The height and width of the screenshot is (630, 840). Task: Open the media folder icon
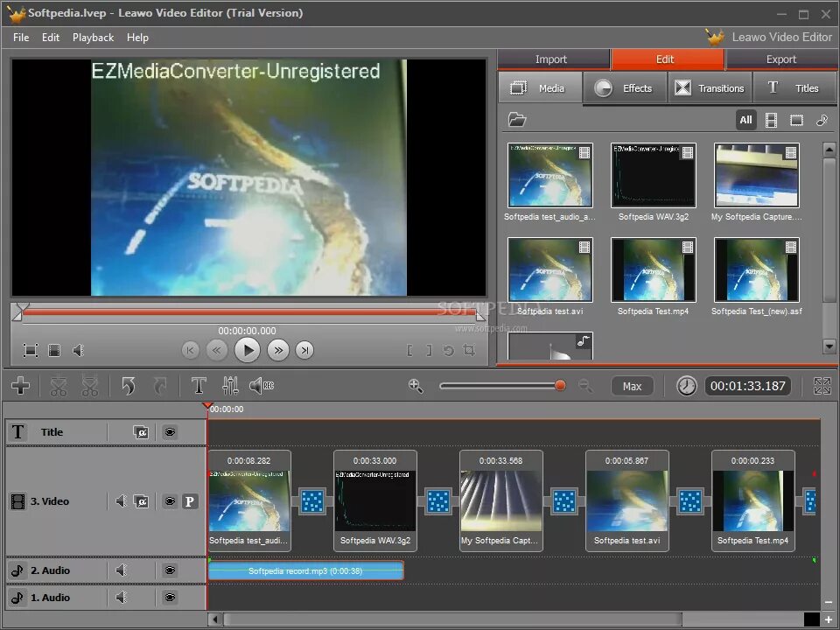pyautogui.click(x=517, y=120)
